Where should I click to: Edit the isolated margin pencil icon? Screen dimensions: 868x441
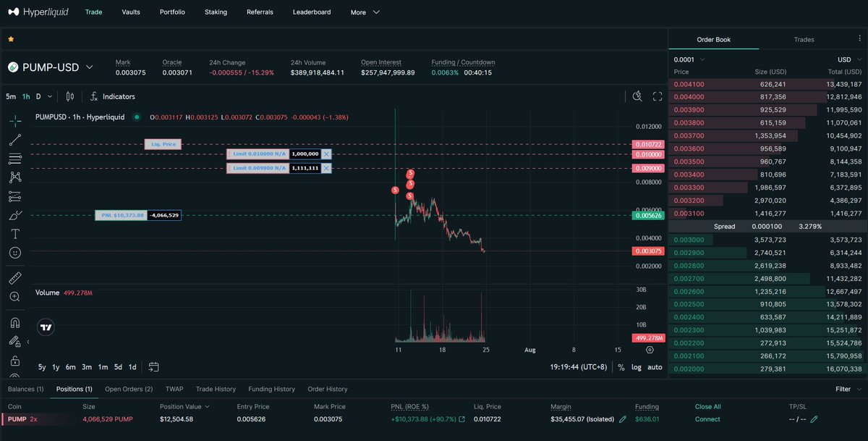(x=623, y=419)
